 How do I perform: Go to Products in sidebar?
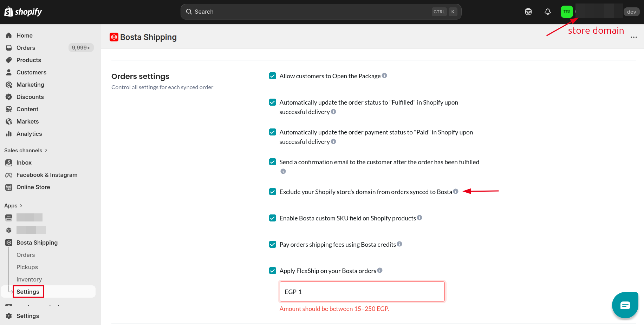coord(29,60)
